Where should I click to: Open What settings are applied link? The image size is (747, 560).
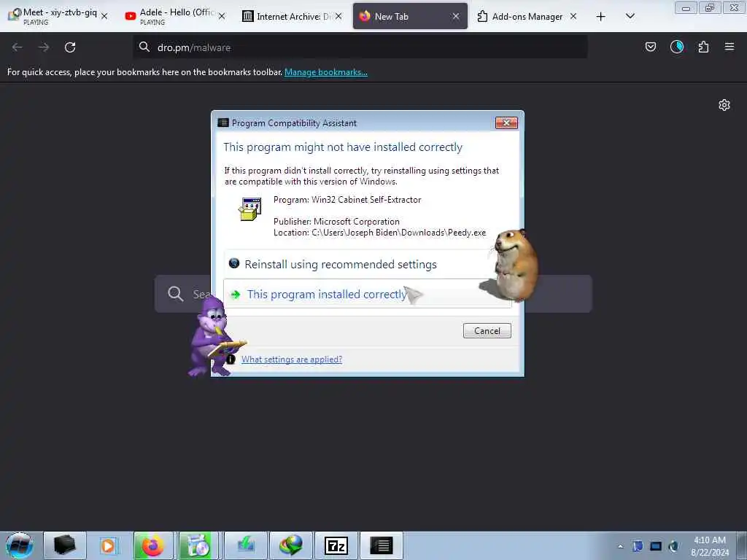point(292,359)
